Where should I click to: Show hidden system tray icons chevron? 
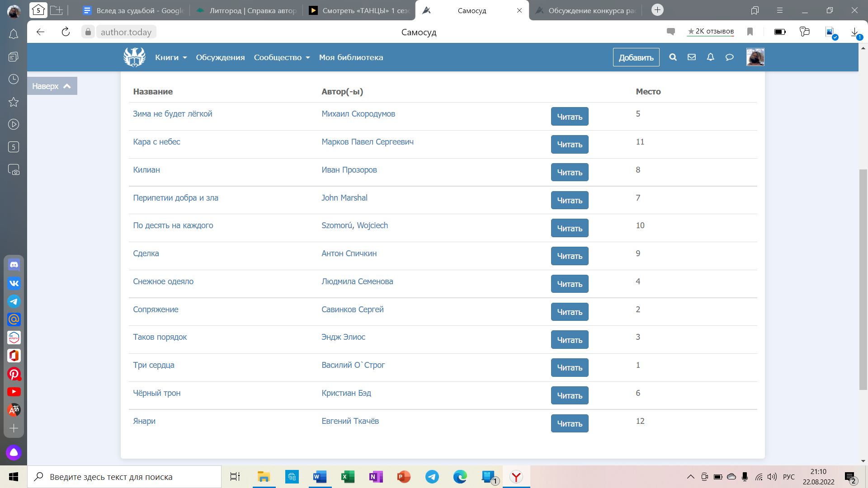pyautogui.click(x=690, y=477)
